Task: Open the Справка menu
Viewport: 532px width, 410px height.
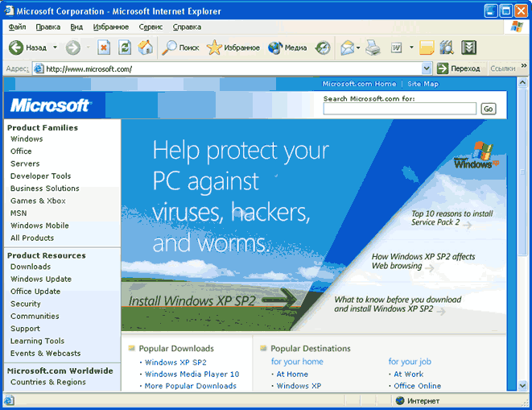Action: point(187,27)
